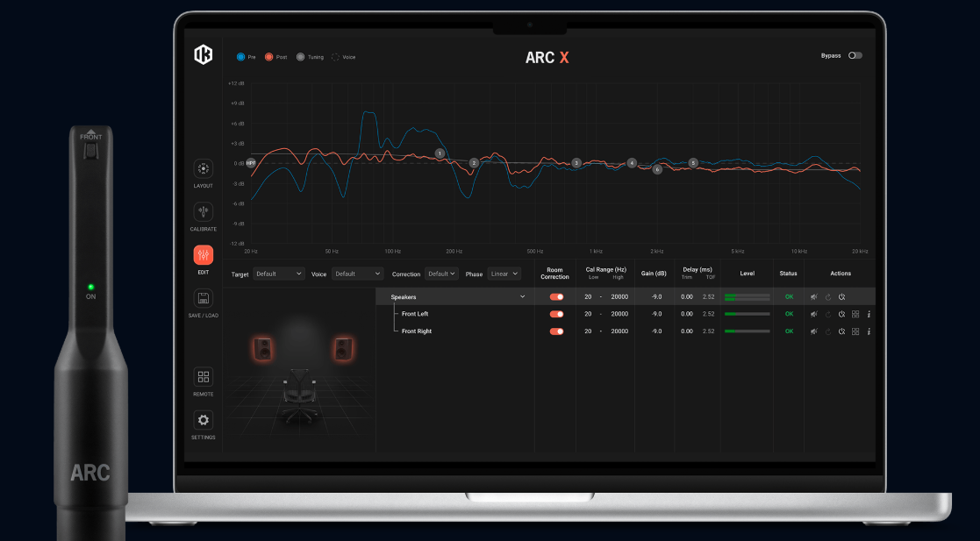The image size is (980, 541).
Task: Select the Edit page icon
Action: point(204,255)
